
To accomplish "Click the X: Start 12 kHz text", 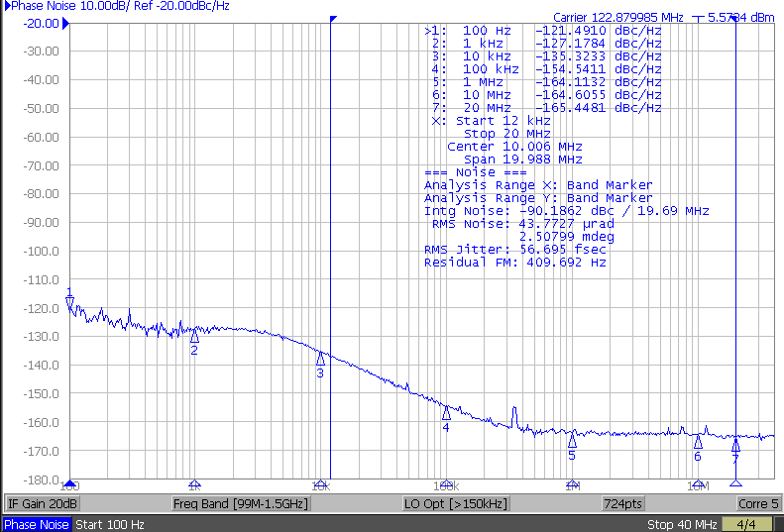I will (x=491, y=121).
